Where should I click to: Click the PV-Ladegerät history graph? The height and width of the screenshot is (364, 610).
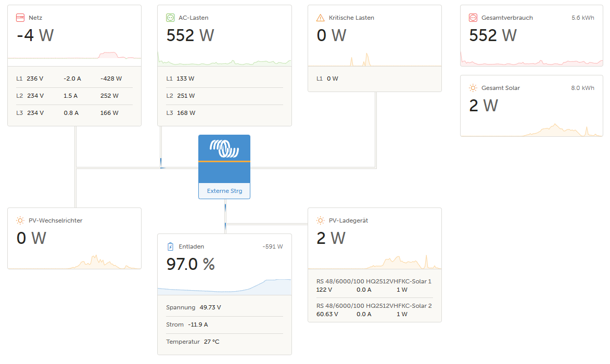pyautogui.click(x=375, y=261)
